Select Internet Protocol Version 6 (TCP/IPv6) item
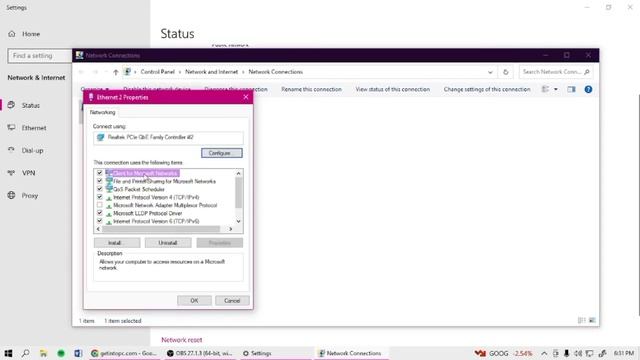Screen dimensions: 640x360 156,221
